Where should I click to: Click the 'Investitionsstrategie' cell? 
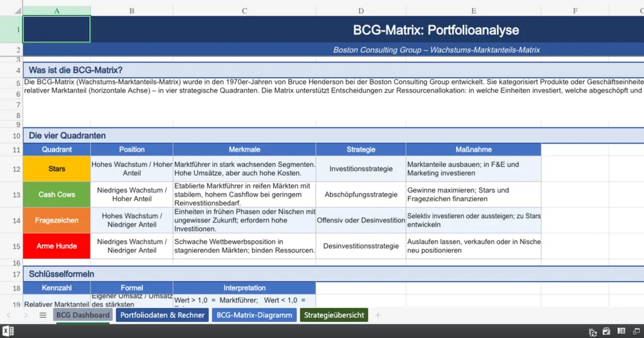[361, 169]
